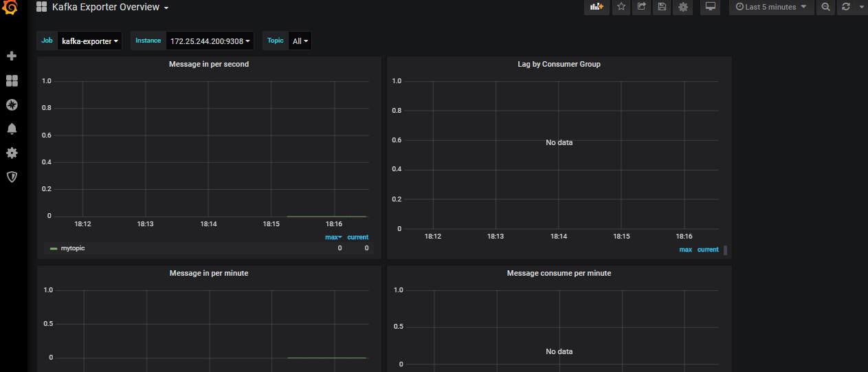868x372 pixels.
Task: Open the Dashboards grid icon in sidebar
Action: 12,81
